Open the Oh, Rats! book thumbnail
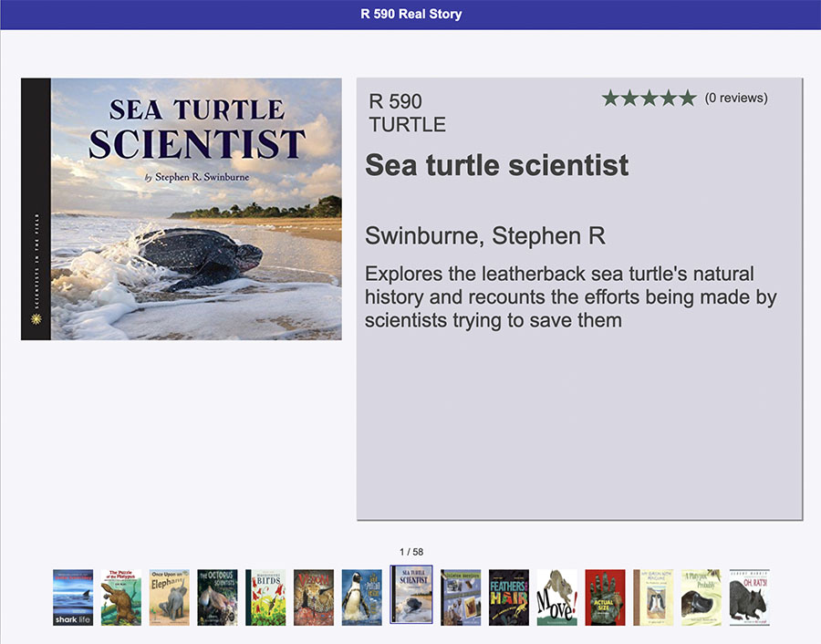The image size is (821, 644). click(750, 597)
